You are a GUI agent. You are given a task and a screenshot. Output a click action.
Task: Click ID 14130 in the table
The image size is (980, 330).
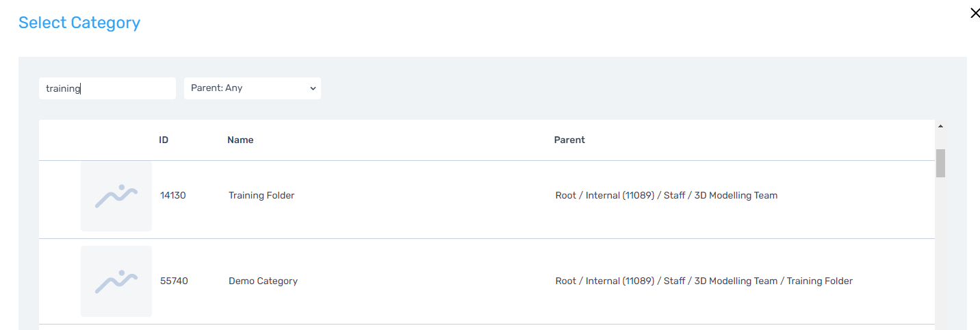173,196
